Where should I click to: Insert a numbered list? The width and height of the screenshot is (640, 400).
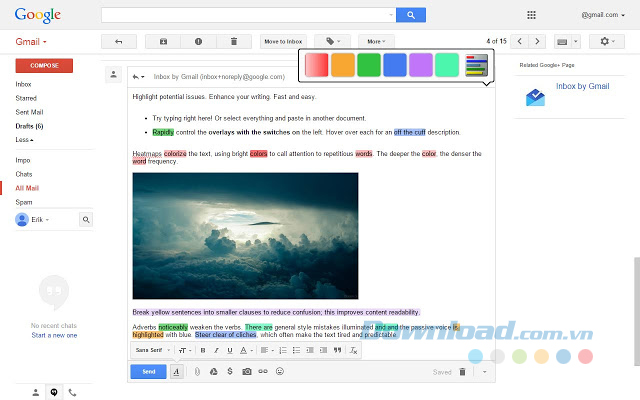point(283,350)
